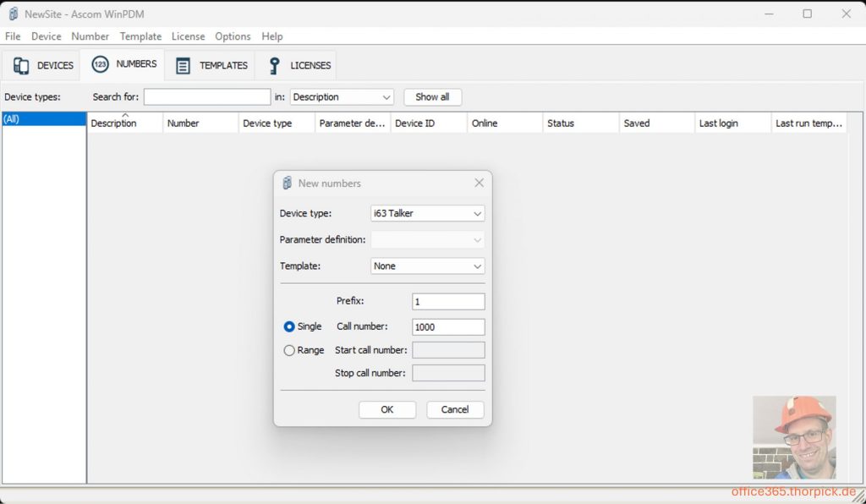Click the Numbers 123 circle icon
The width and height of the screenshot is (866, 504).
click(x=100, y=65)
